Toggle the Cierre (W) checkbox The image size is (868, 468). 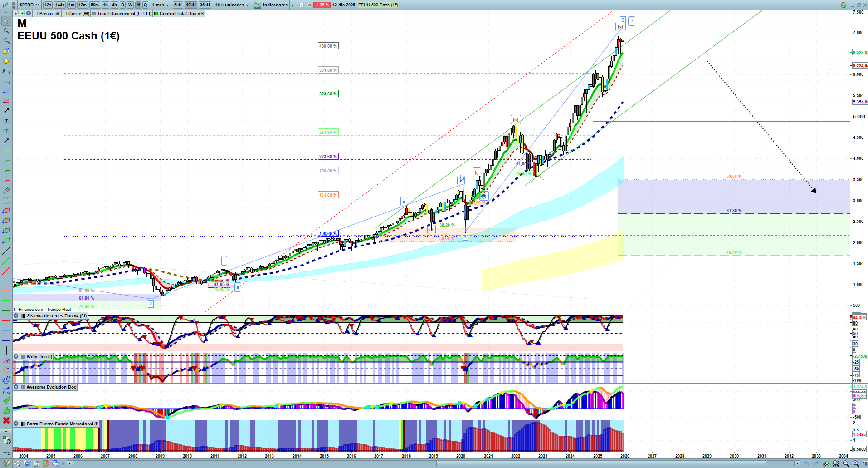[x=65, y=14]
